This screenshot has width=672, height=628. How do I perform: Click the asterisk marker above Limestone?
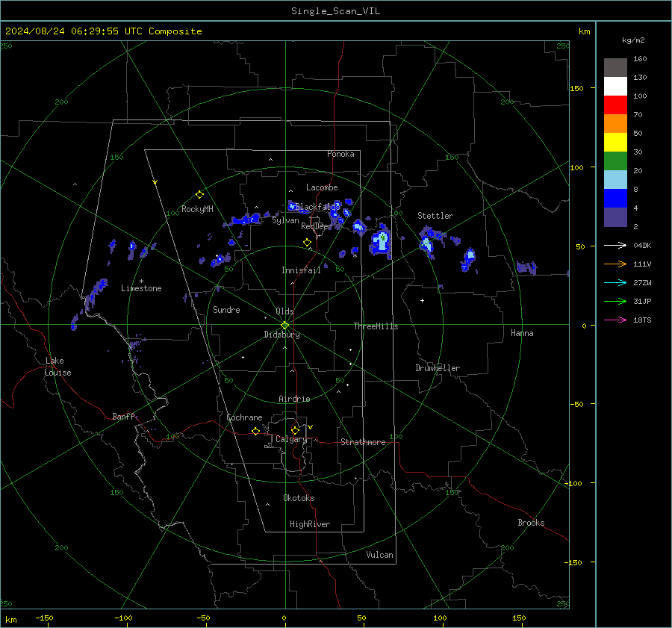pos(141,282)
